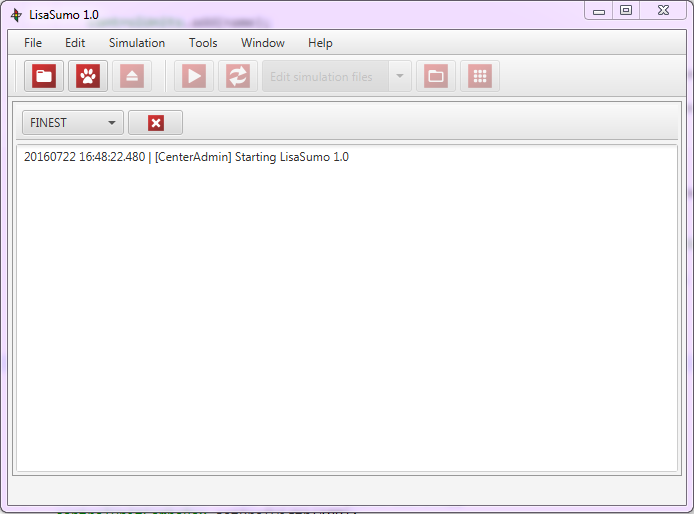Screen dimensions: 694x514
Task: Minimize the LisaSumo window
Action: click(599, 11)
